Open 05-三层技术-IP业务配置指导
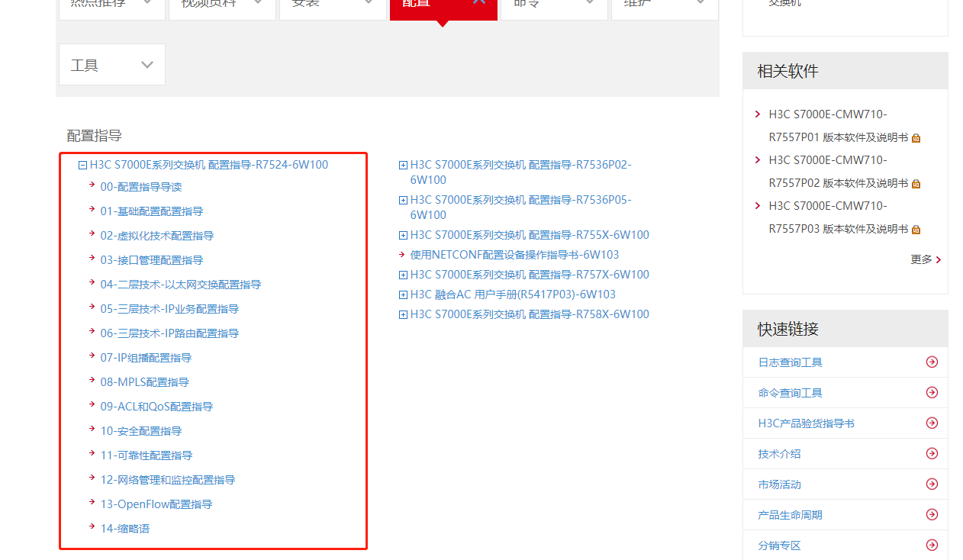 169,309
